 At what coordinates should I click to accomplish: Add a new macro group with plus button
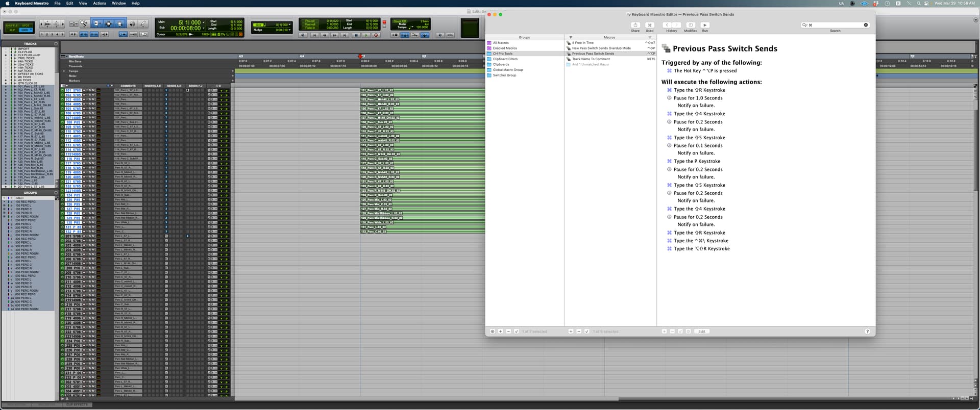tap(500, 331)
